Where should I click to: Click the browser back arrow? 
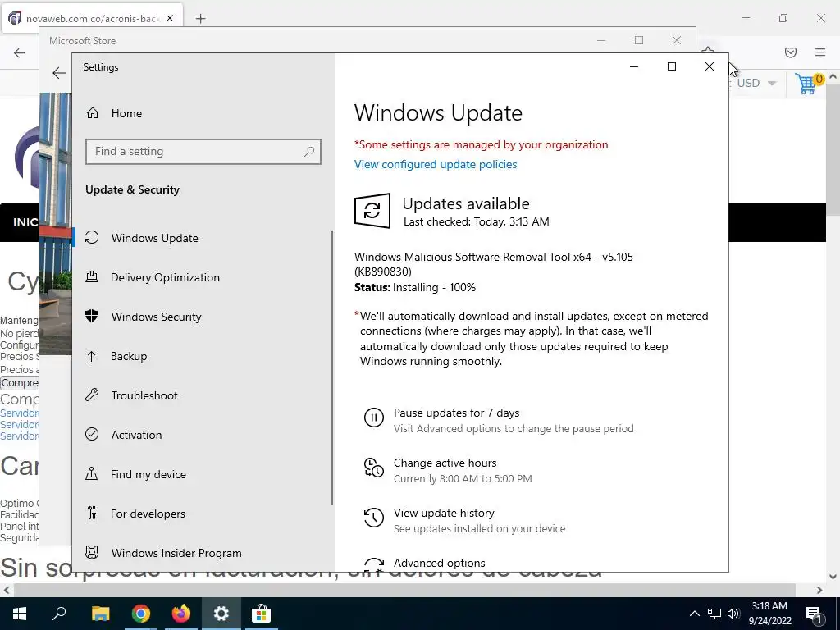click(20, 52)
